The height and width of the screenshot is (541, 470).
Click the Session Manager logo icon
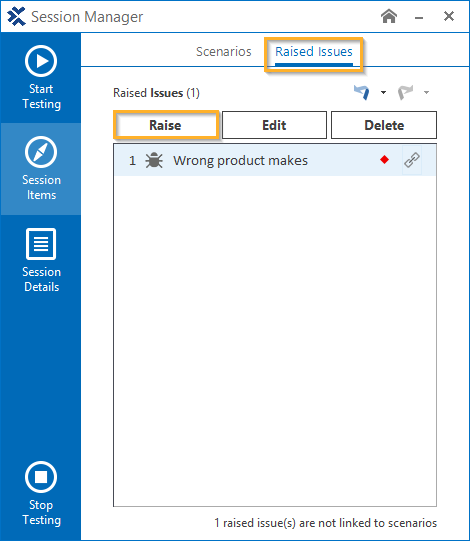click(16, 17)
